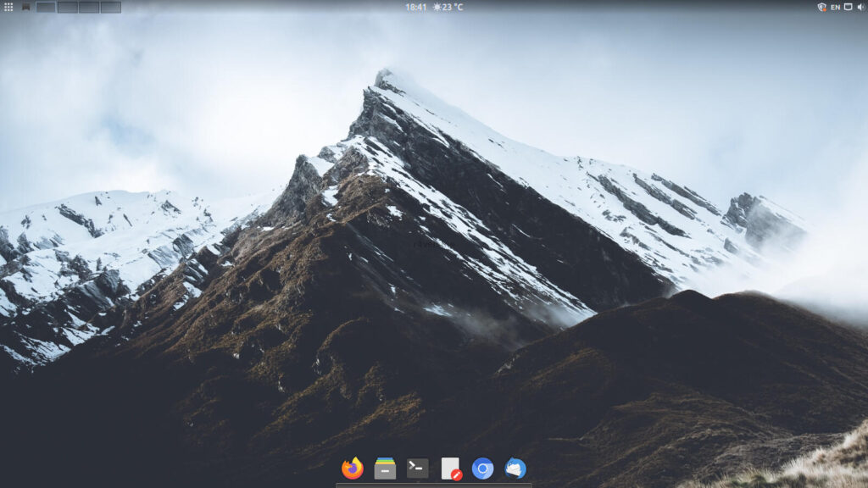The height and width of the screenshot is (488, 868).
Task: Click the dock bar beneath the launchers
Action: pos(433,485)
